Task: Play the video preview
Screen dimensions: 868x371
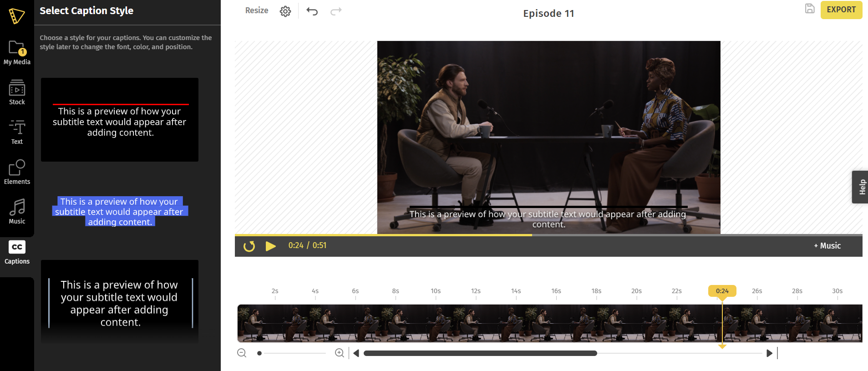Action: [271, 246]
